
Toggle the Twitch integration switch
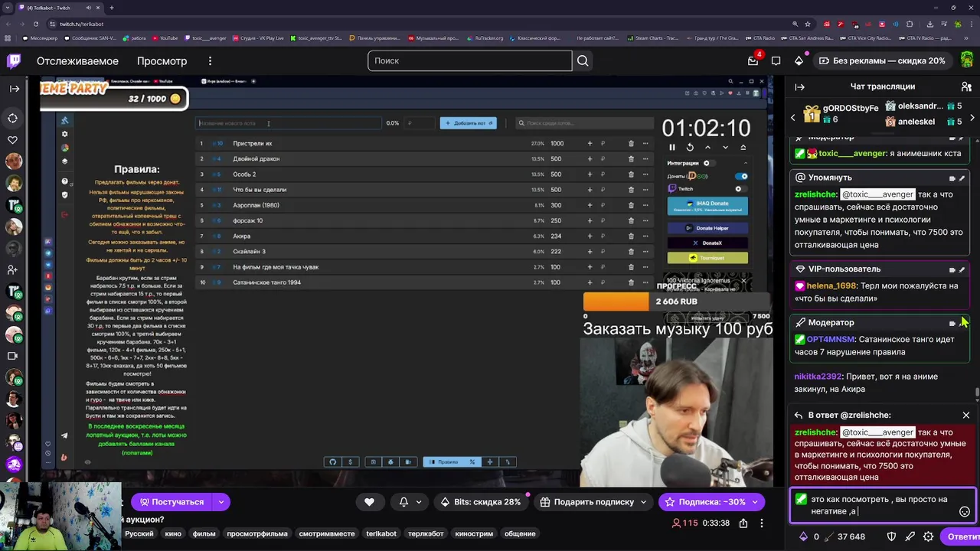tap(740, 188)
